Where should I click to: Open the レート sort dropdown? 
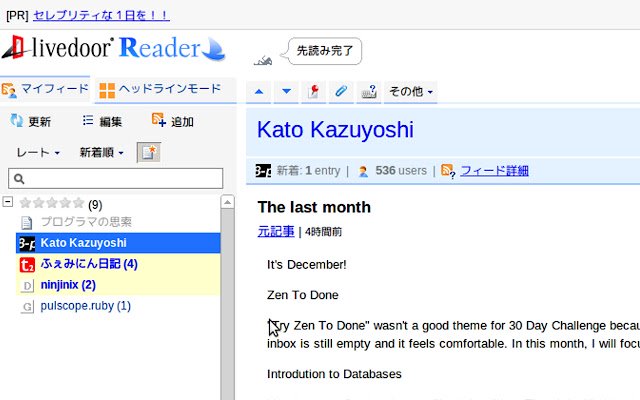(x=38, y=153)
